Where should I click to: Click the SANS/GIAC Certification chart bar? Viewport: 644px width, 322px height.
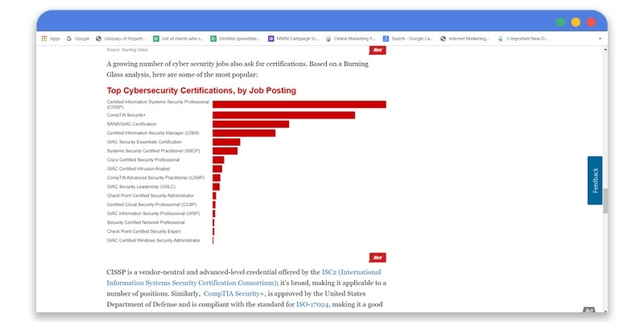250,124
